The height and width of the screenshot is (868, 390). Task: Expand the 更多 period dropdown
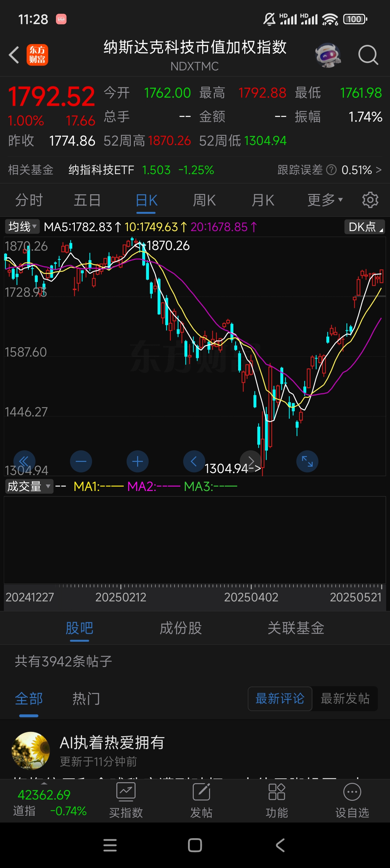[x=325, y=200]
